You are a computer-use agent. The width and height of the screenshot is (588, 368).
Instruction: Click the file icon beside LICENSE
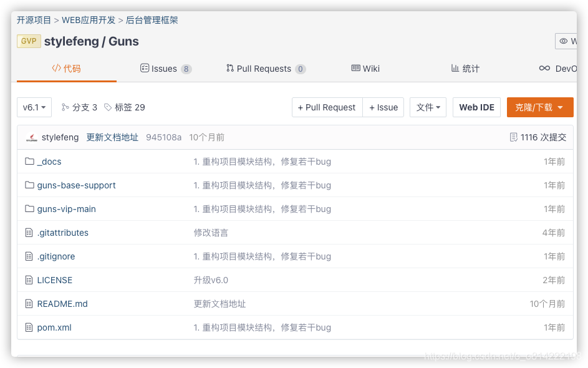click(29, 280)
